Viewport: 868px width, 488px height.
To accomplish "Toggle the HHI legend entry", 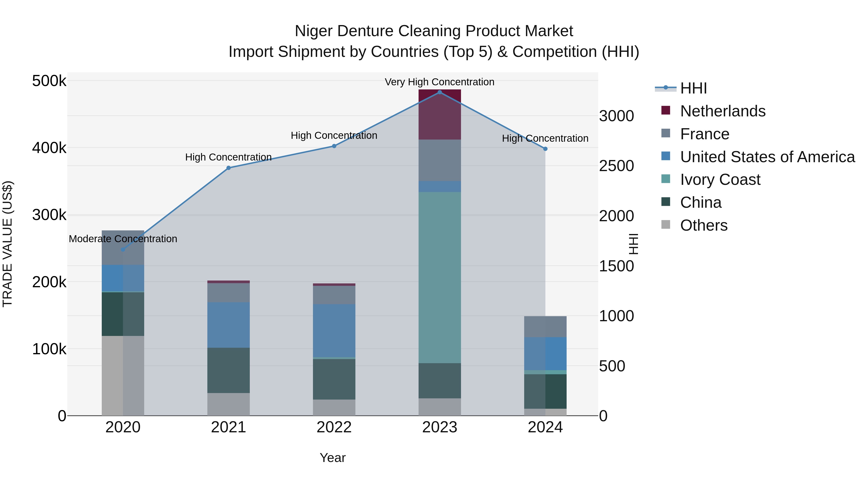I will pyautogui.click(x=681, y=88).
